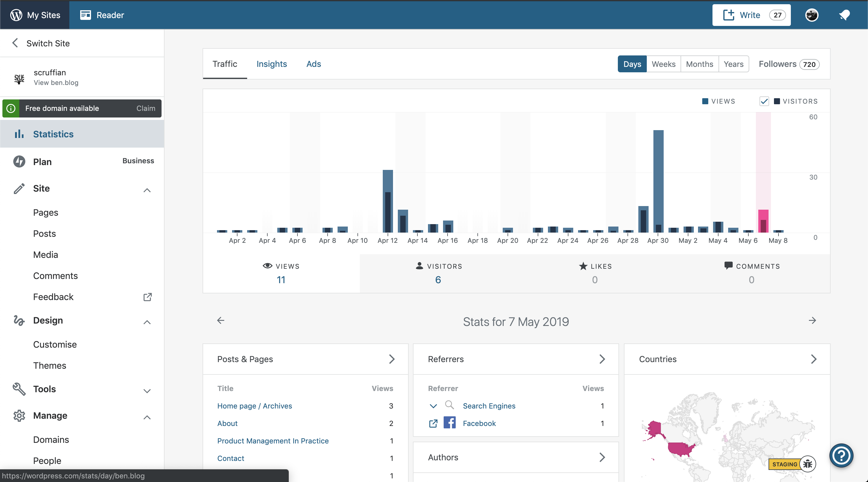
Task: Expand the Tools section
Action: (x=147, y=391)
